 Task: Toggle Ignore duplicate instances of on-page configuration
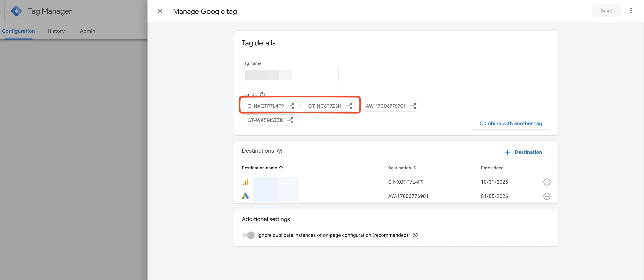tap(248, 235)
